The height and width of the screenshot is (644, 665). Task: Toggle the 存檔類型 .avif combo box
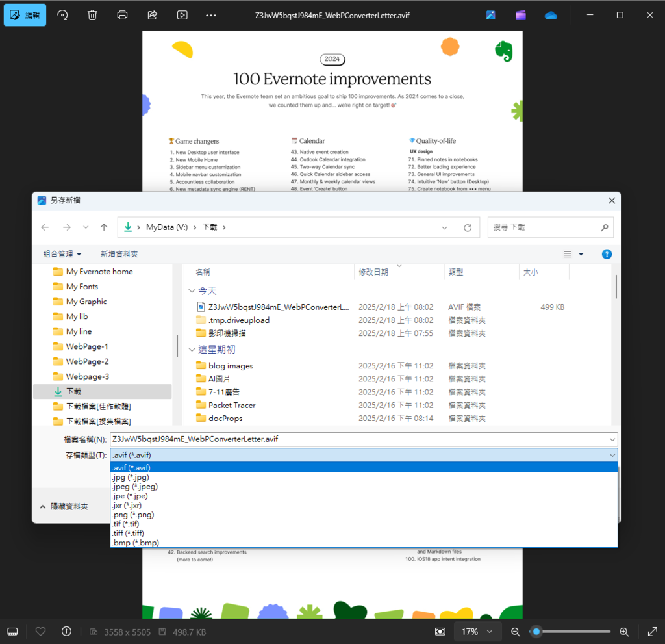pos(364,455)
